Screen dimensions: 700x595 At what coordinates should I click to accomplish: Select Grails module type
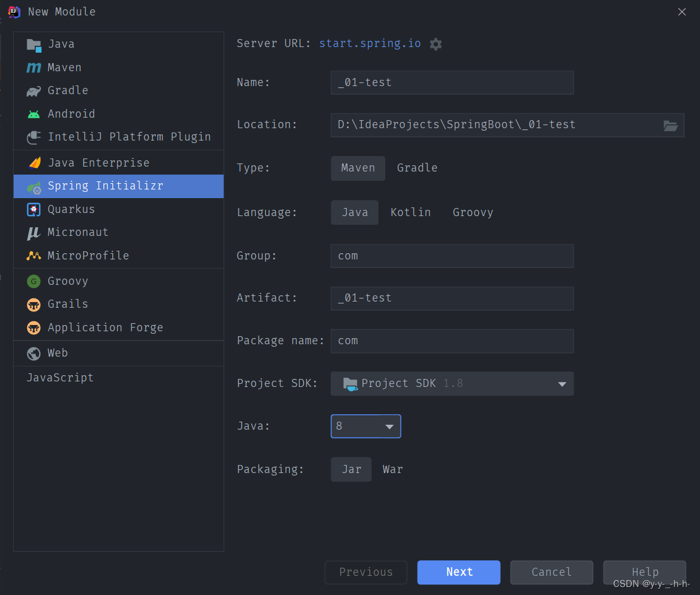click(118, 305)
